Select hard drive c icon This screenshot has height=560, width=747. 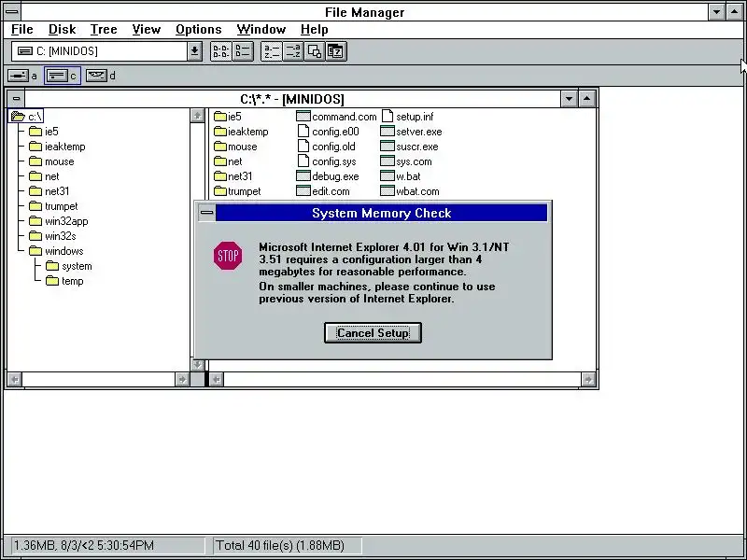pos(57,76)
